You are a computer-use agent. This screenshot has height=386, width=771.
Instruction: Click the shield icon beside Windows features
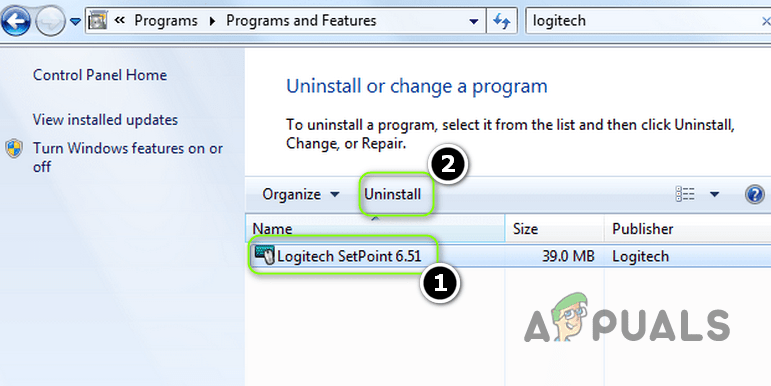point(14,149)
